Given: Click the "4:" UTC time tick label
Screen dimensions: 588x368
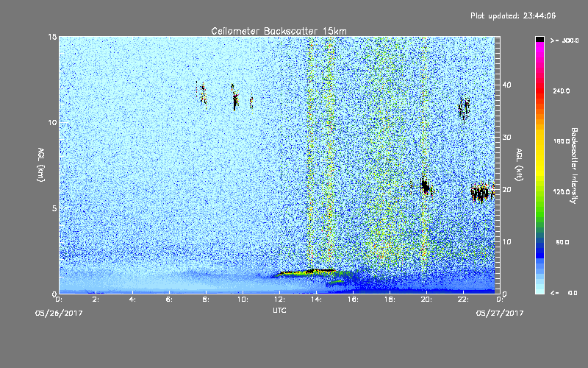Looking at the screenshot, I should 133,300.
